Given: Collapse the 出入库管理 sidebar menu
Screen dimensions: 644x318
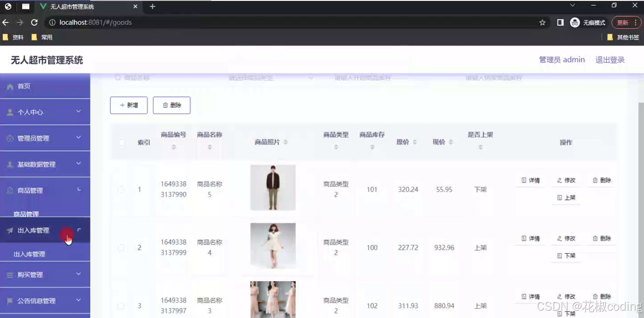Looking at the screenshot, I should (x=45, y=230).
